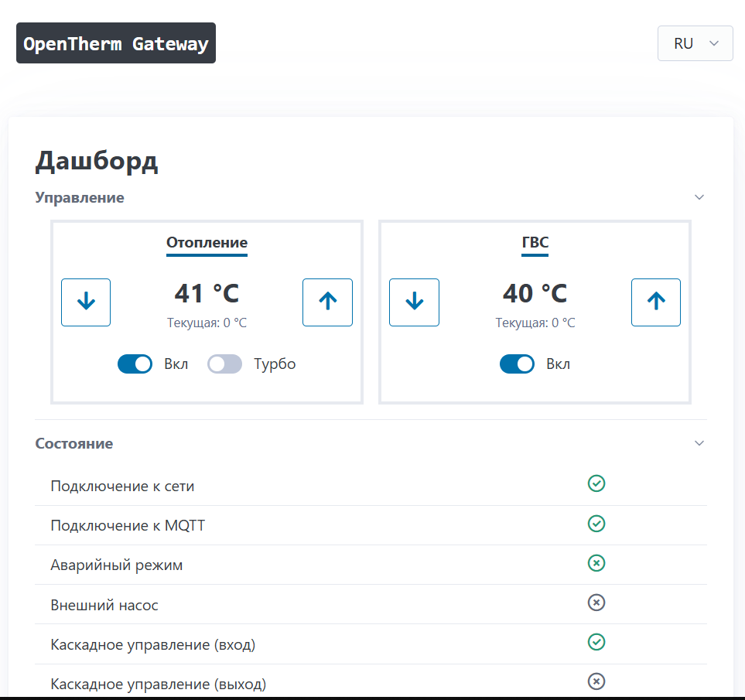Image resolution: width=745 pixels, height=700 pixels.
Task: Collapse the Состояние section chevron
Action: (699, 443)
